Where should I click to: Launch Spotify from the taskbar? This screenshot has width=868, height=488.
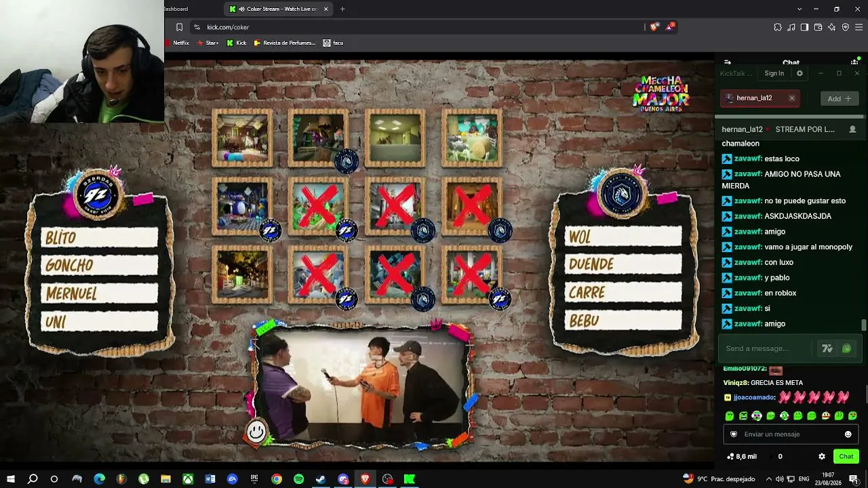click(x=298, y=479)
